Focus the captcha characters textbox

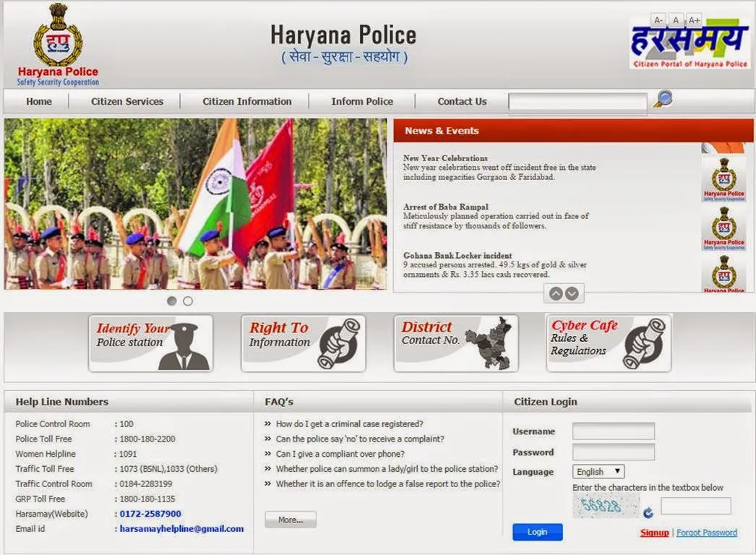696,506
